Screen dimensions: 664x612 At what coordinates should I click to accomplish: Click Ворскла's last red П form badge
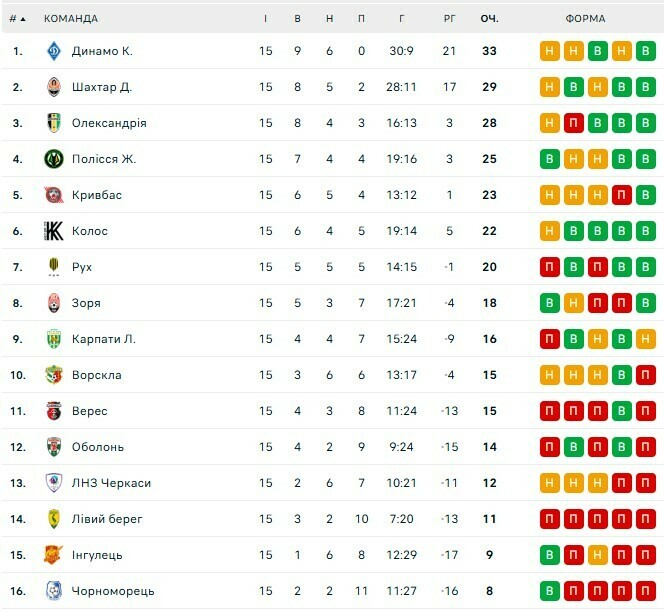tap(645, 375)
